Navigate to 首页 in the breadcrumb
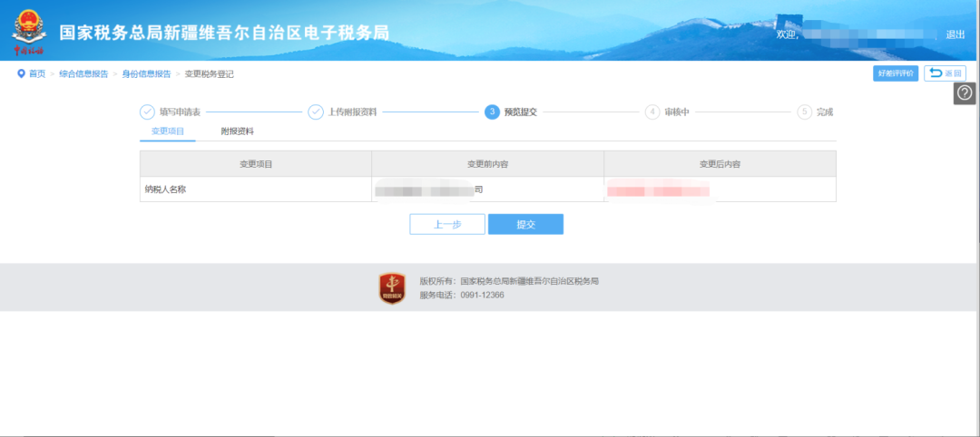The height and width of the screenshot is (437, 980). click(37, 74)
